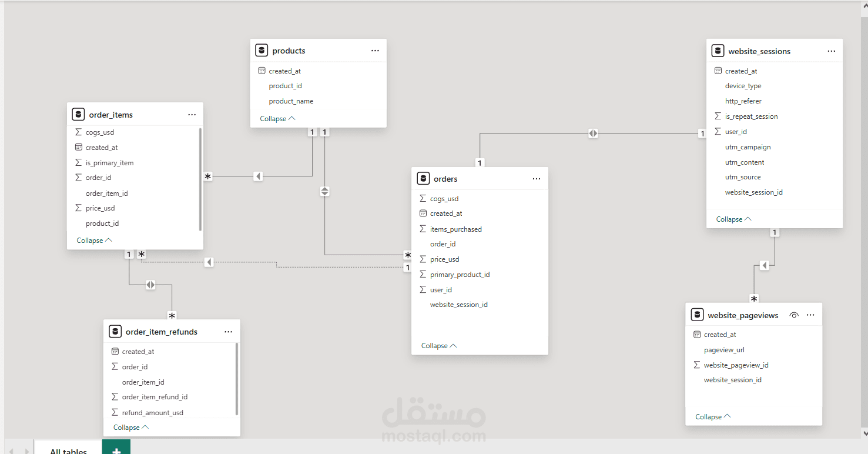Open the order_items more options ellipsis

(192, 115)
